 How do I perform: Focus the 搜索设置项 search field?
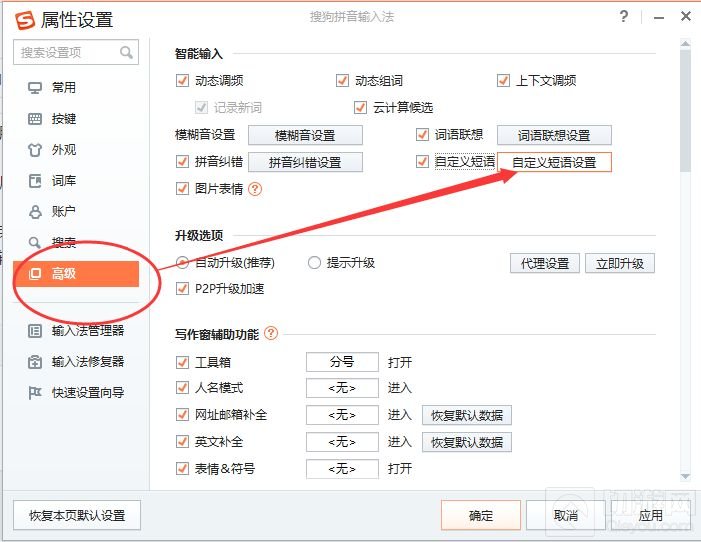tap(76, 52)
